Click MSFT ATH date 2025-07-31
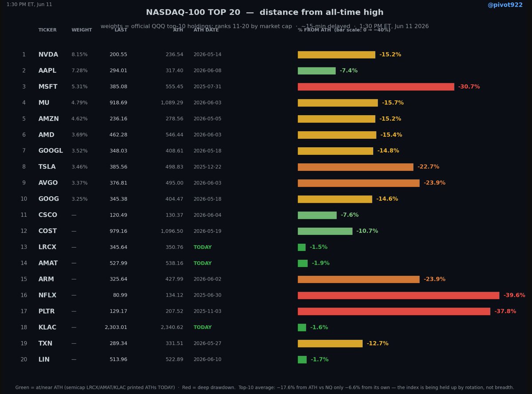The height and width of the screenshot is (394, 532). [x=207, y=87]
